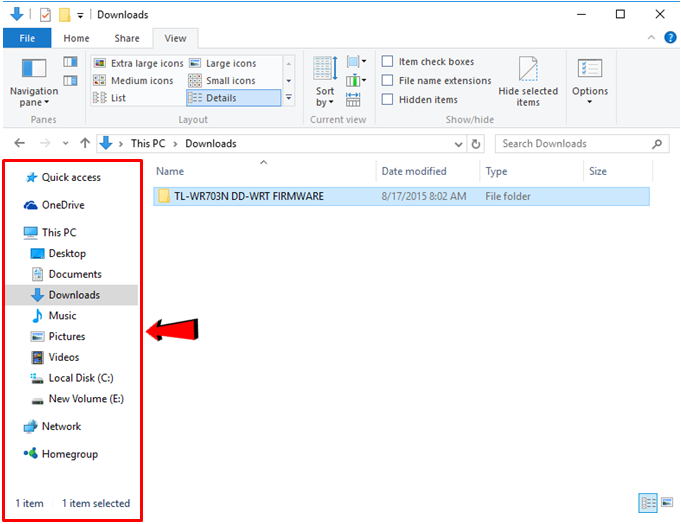
Task: Switch to the Home tab
Action: click(76, 38)
